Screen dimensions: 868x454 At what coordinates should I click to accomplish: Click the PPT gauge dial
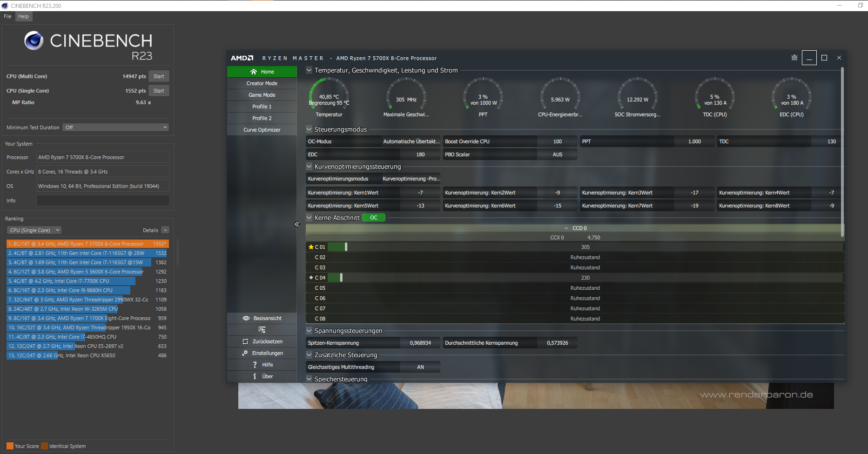click(x=483, y=95)
